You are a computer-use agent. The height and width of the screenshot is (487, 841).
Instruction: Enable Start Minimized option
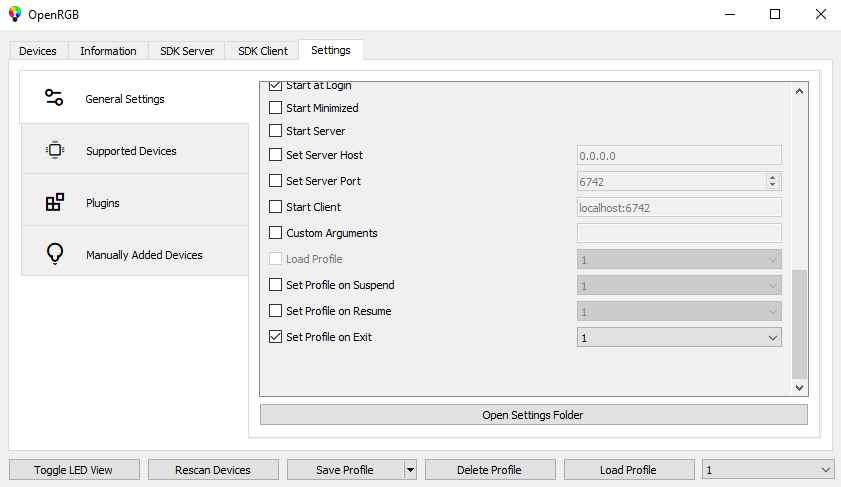point(275,108)
